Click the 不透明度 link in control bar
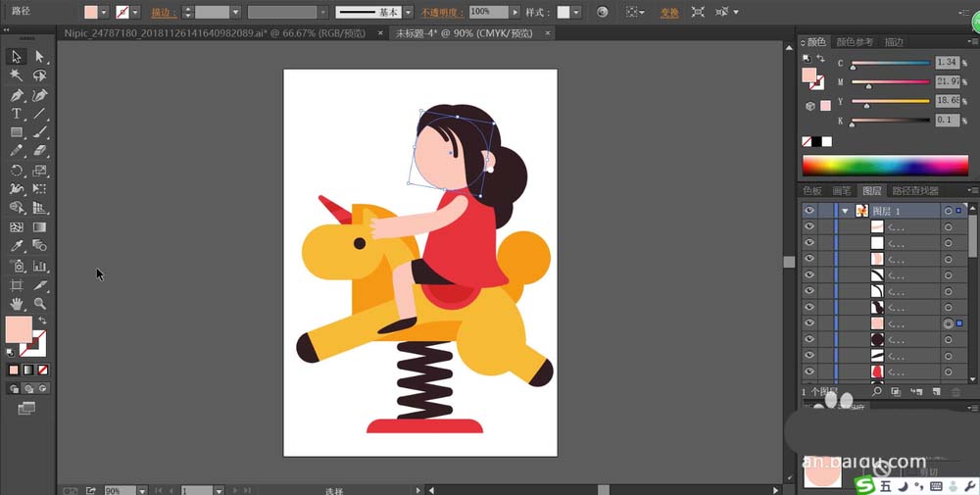The height and width of the screenshot is (495, 980). [442, 13]
